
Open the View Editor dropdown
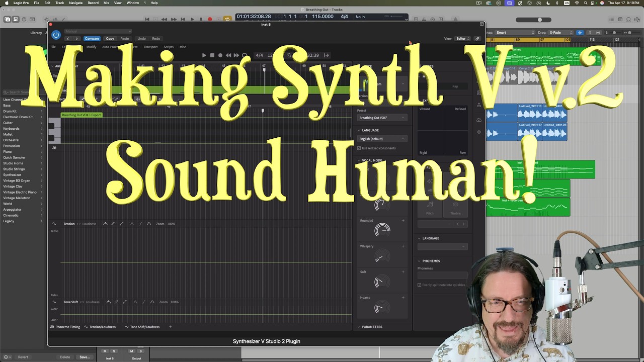click(463, 39)
